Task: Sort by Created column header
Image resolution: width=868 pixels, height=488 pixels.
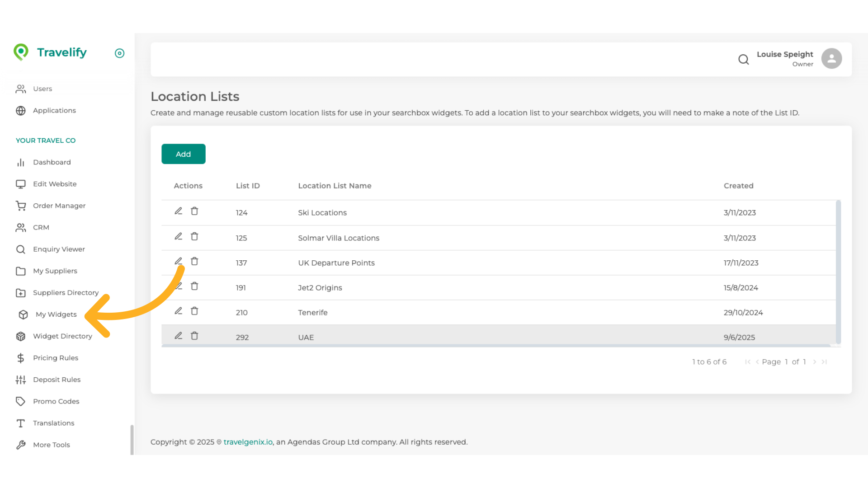Action: pos(738,186)
